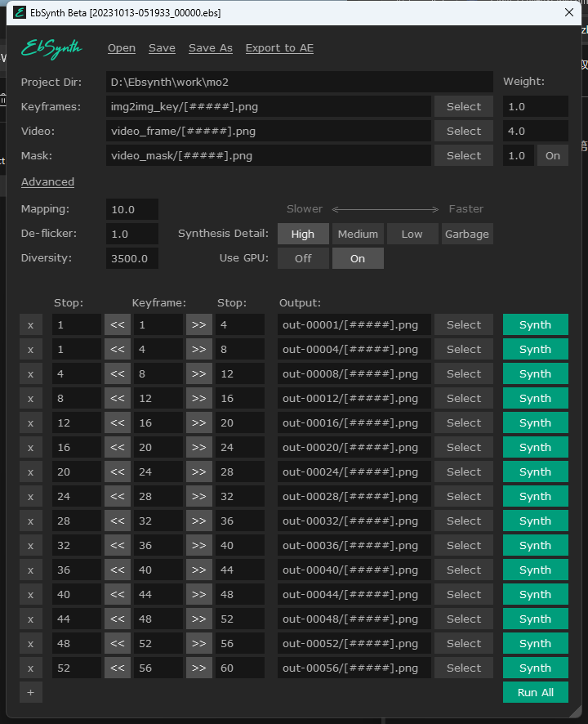This screenshot has width=588, height=724.
Task: Edit the Mask path field
Action: [x=268, y=155]
